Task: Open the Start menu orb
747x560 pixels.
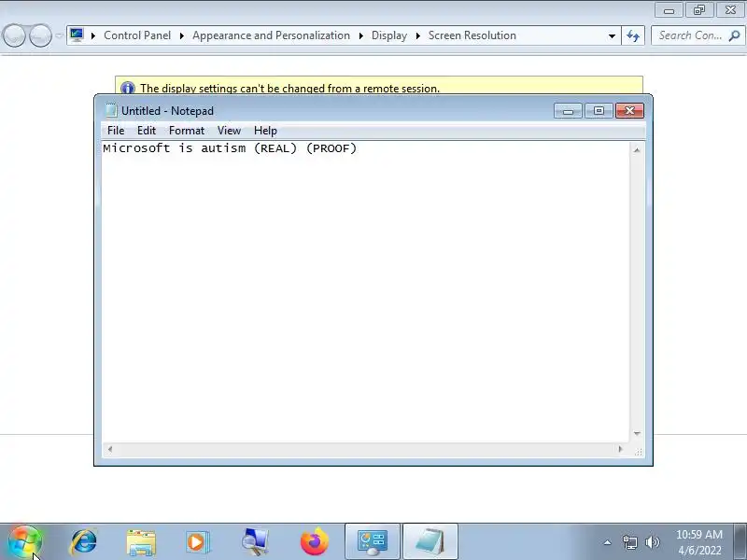Action: coord(25,542)
